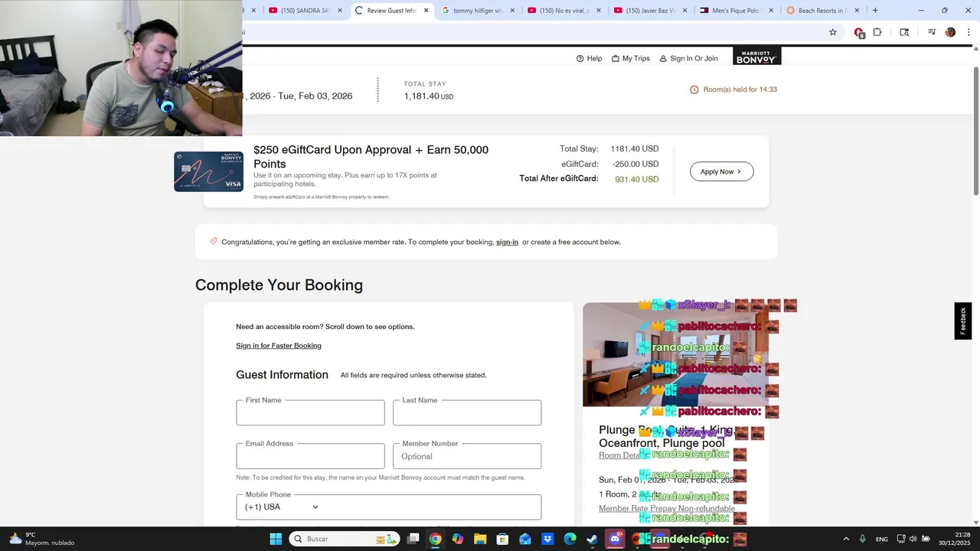Expand the Mobile Phone country code dropdown
Image resolution: width=980 pixels, height=551 pixels.
[282, 507]
